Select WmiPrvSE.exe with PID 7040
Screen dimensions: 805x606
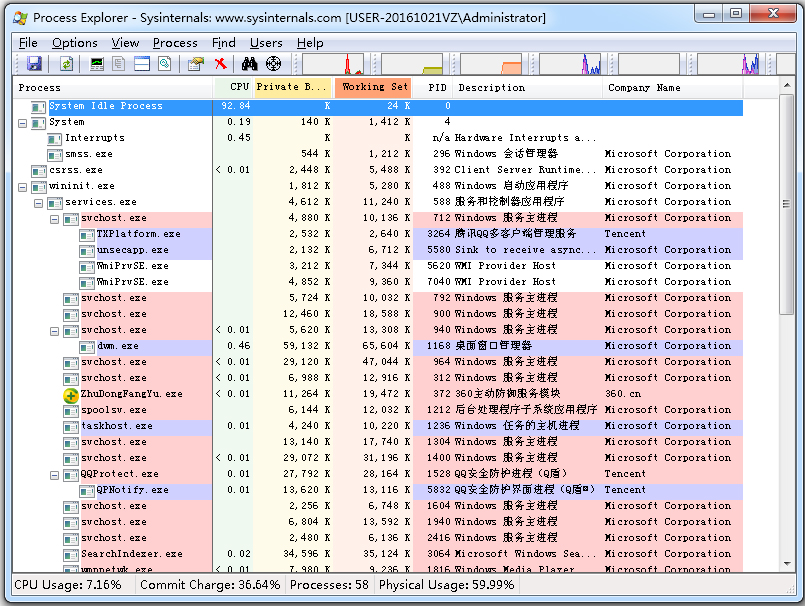click(x=378, y=282)
